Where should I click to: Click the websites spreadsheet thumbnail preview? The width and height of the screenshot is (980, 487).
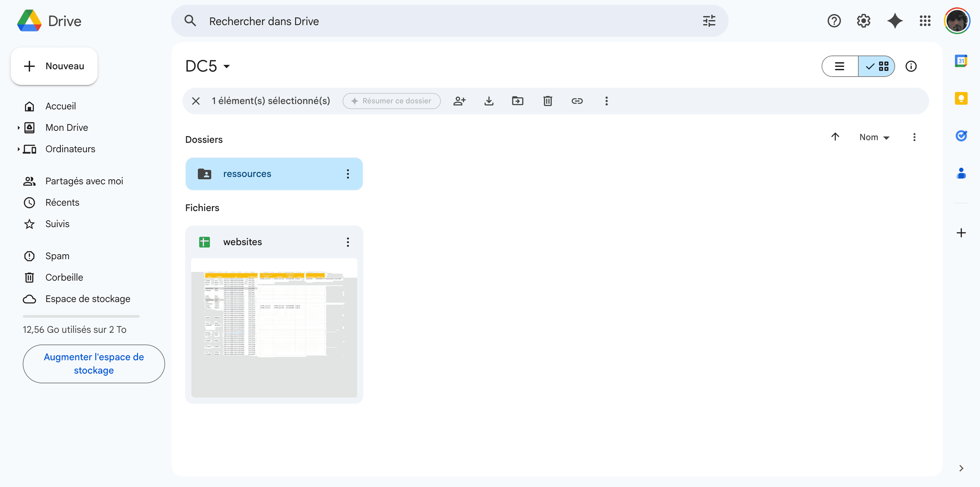click(274, 327)
